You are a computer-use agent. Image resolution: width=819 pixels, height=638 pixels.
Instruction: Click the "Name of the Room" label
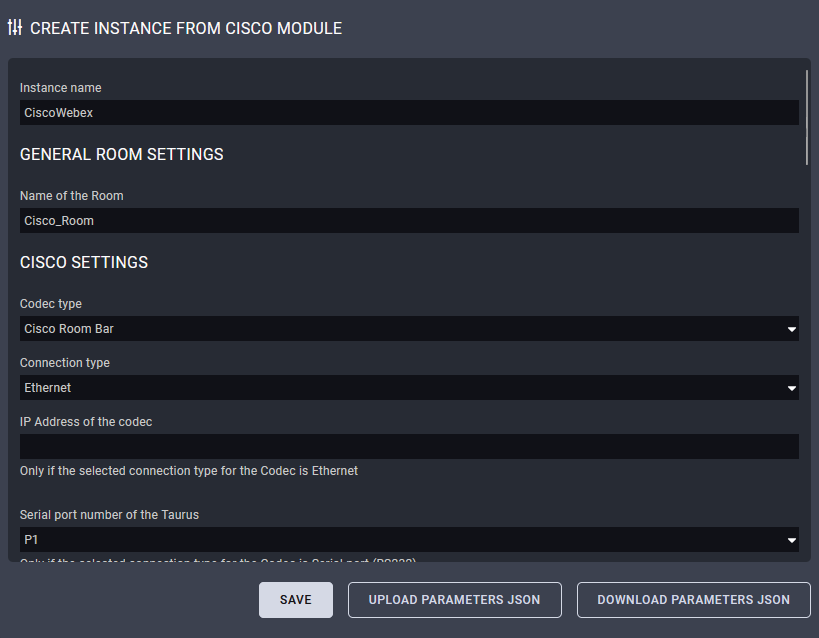[71, 196]
